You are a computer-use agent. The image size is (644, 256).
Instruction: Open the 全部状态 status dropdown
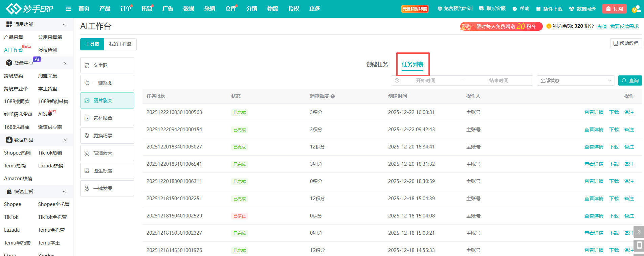point(575,80)
